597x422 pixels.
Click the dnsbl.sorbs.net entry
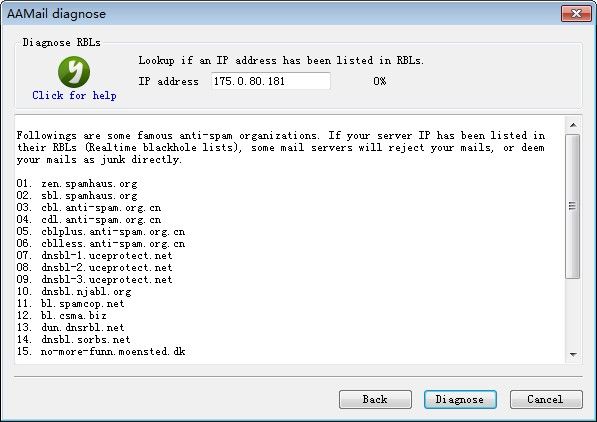coord(86,339)
